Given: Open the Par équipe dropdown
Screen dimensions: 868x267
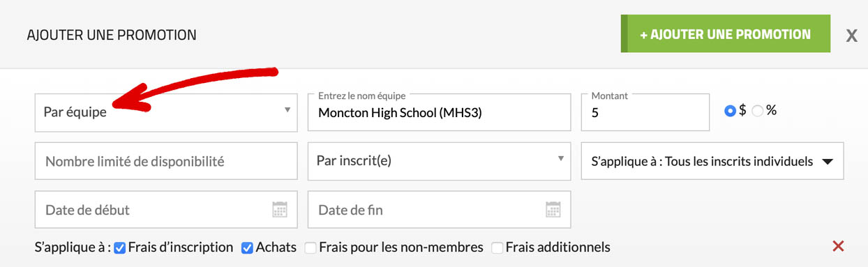Looking at the screenshot, I should [x=166, y=112].
